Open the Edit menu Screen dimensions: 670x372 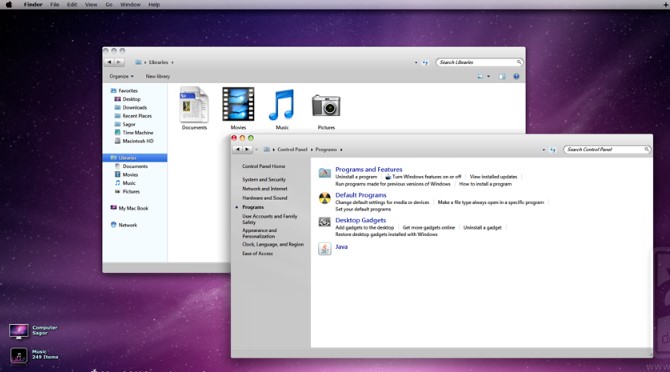click(72, 5)
